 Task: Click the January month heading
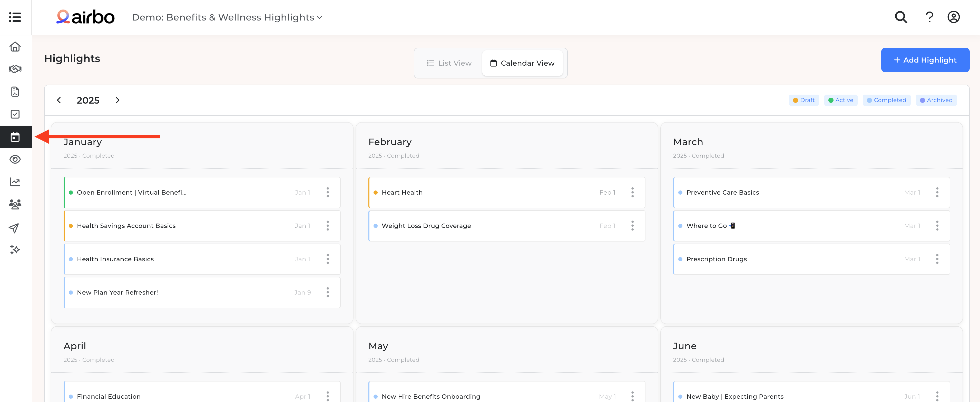click(83, 142)
